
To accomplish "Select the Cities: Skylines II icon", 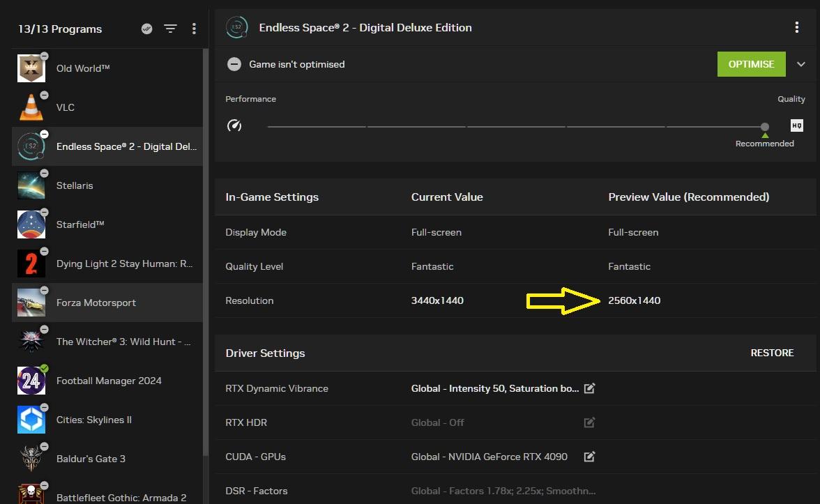I will point(31,420).
